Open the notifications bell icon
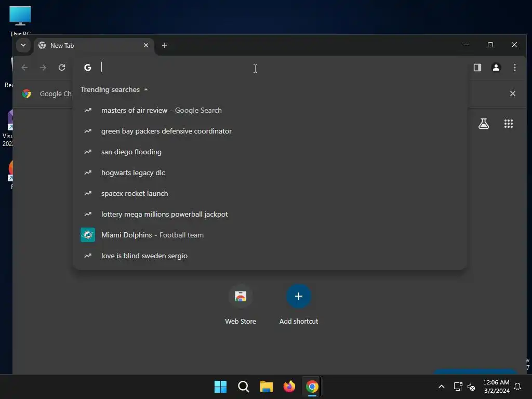Screen dimensions: 532x399 (517, 387)
